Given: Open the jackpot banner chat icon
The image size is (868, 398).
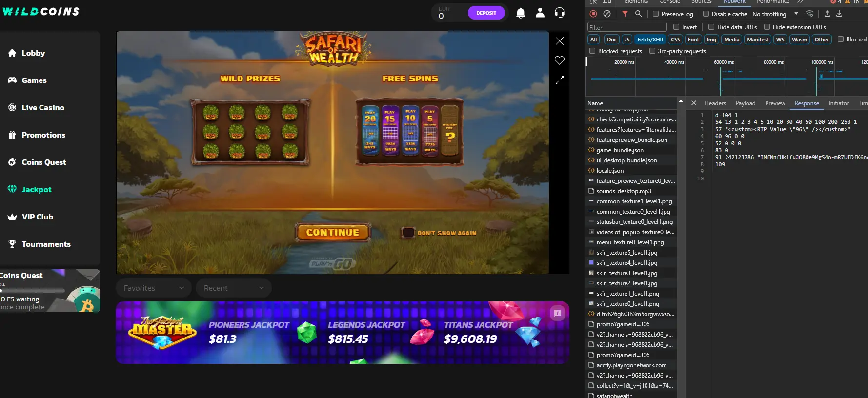Looking at the screenshot, I should 557,313.
